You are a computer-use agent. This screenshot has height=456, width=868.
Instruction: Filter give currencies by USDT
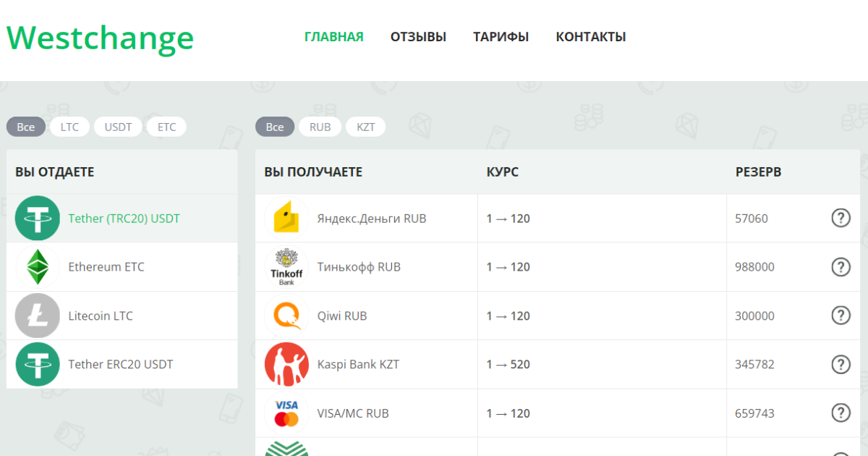tap(118, 127)
